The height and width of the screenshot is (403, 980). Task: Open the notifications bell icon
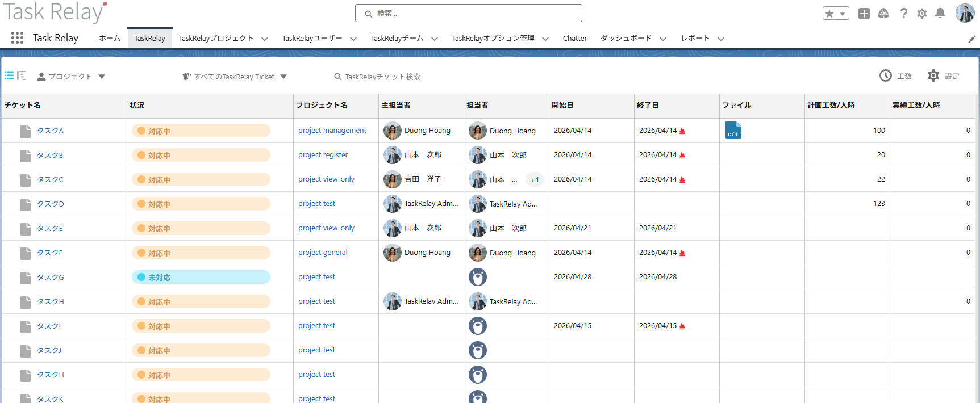point(940,13)
